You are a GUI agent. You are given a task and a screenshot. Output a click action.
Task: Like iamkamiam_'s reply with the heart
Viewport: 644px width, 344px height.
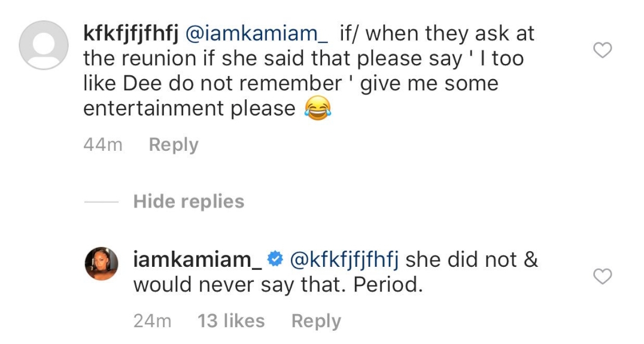(603, 276)
